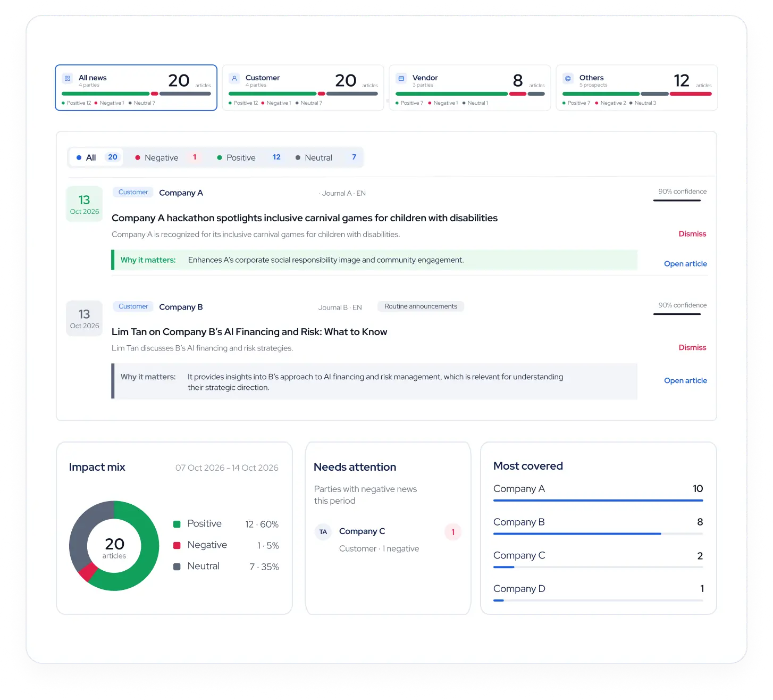Click the Vendor card's storefront icon

coord(401,78)
